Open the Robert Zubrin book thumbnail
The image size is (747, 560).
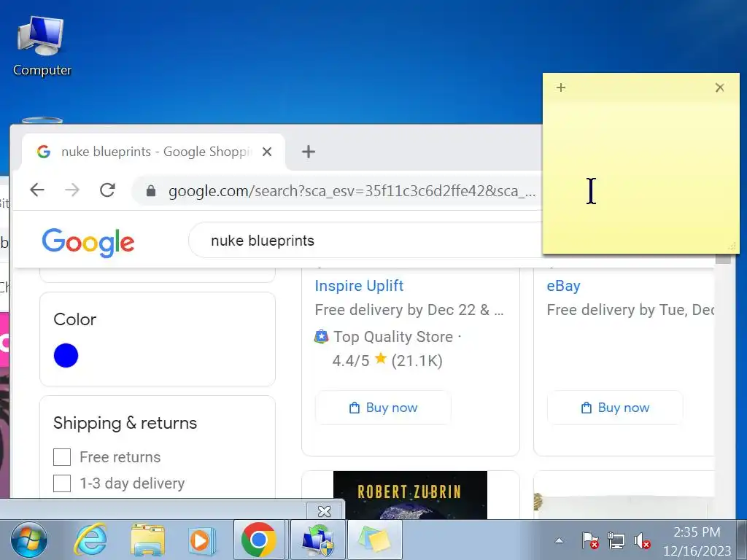[410, 495]
